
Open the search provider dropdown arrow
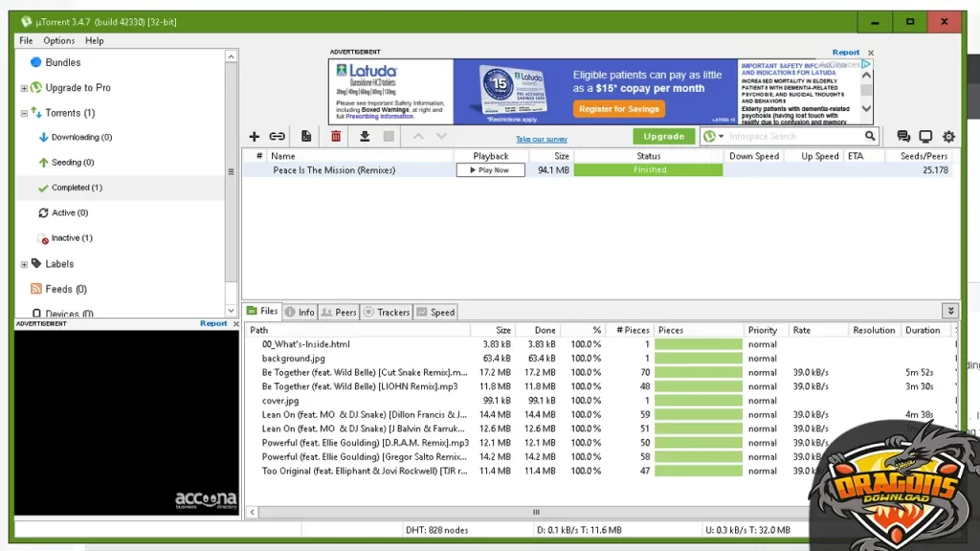(721, 137)
